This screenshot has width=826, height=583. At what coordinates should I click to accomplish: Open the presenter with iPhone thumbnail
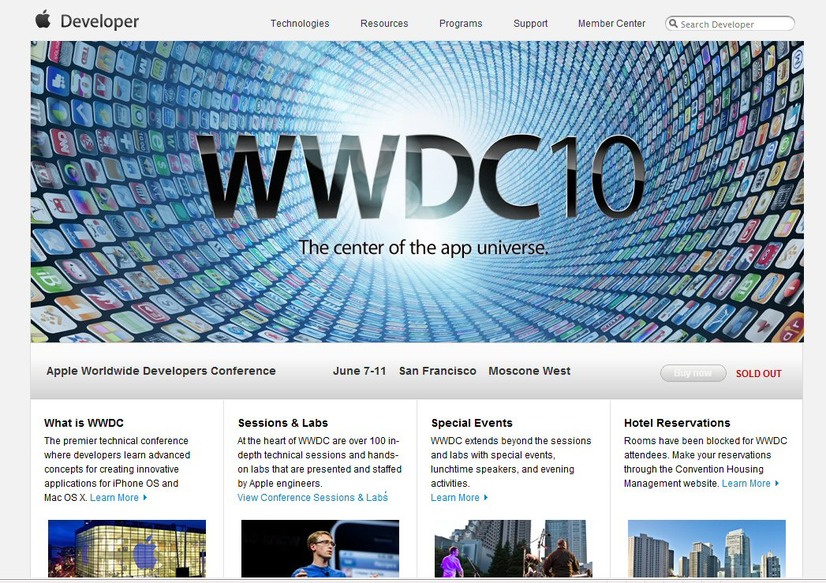tap(320, 548)
